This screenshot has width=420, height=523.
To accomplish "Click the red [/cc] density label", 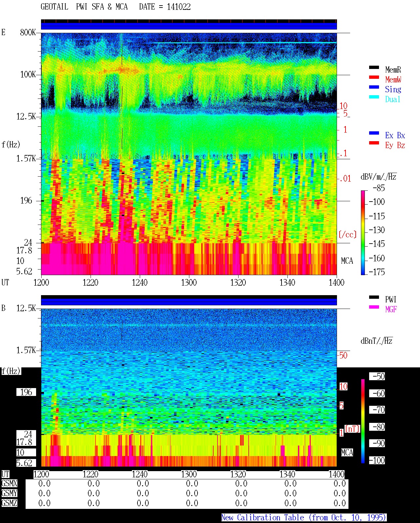I will (347, 235).
